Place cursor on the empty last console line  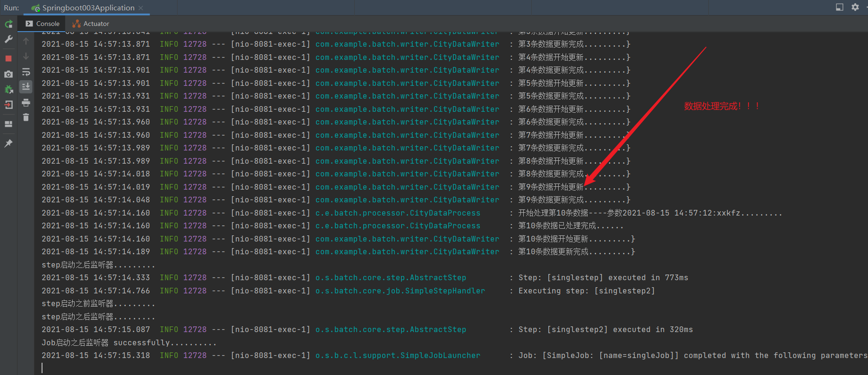pos(451,368)
